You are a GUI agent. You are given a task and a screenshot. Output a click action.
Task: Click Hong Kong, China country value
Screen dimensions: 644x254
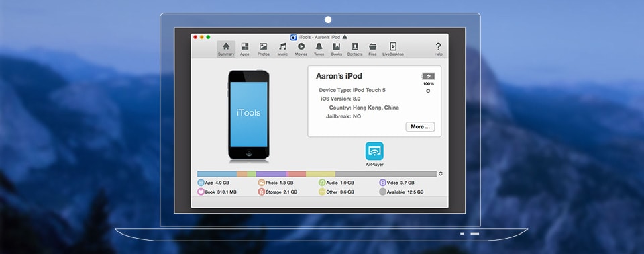point(376,108)
